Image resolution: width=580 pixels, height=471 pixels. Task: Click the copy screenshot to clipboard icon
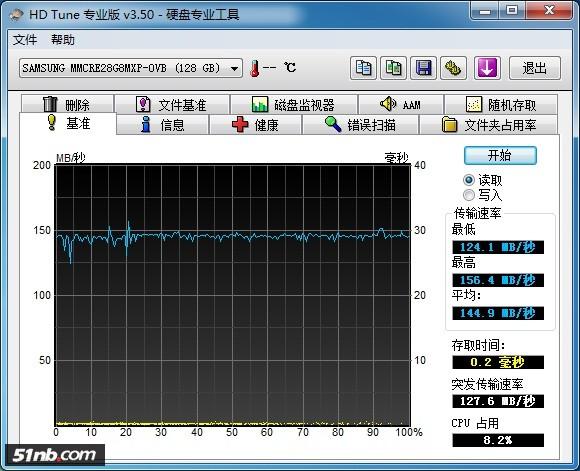(393, 68)
